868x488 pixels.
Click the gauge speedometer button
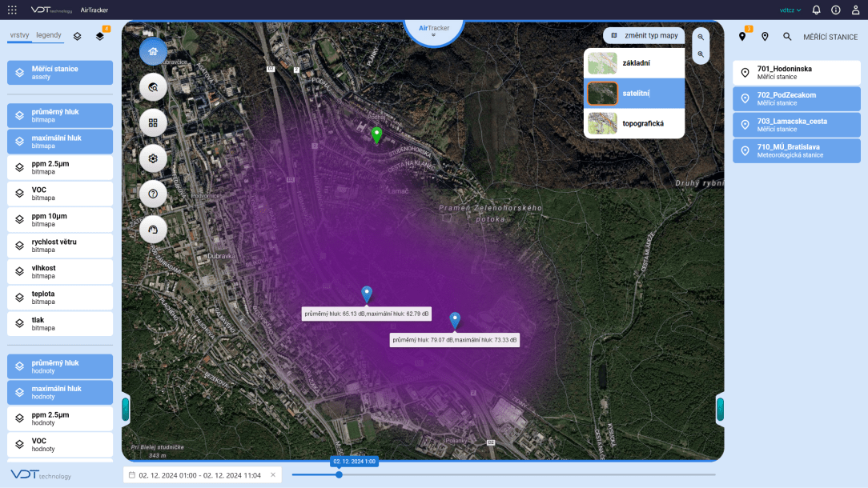tap(153, 230)
